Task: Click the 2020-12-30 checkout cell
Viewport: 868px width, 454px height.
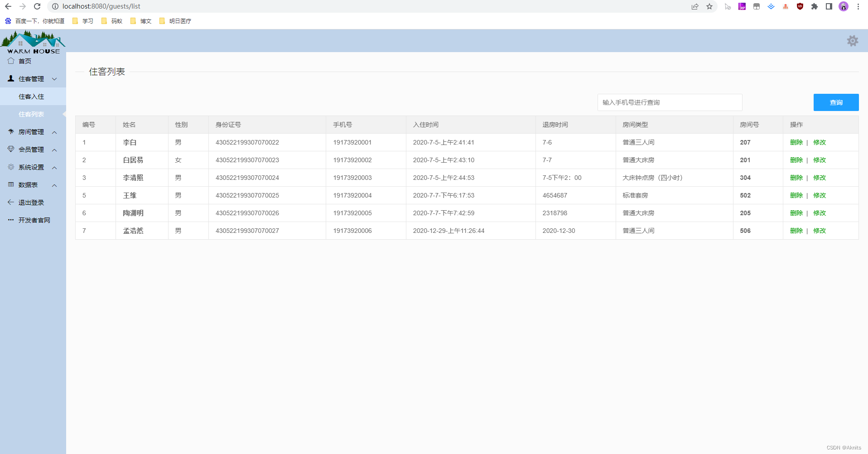Action: point(576,231)
